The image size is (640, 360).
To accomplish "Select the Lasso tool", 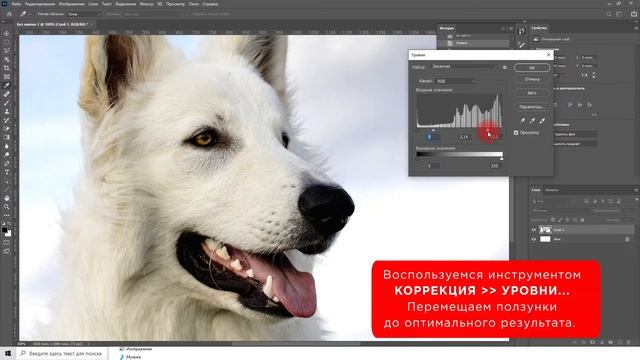I will [x=7, y=51].
